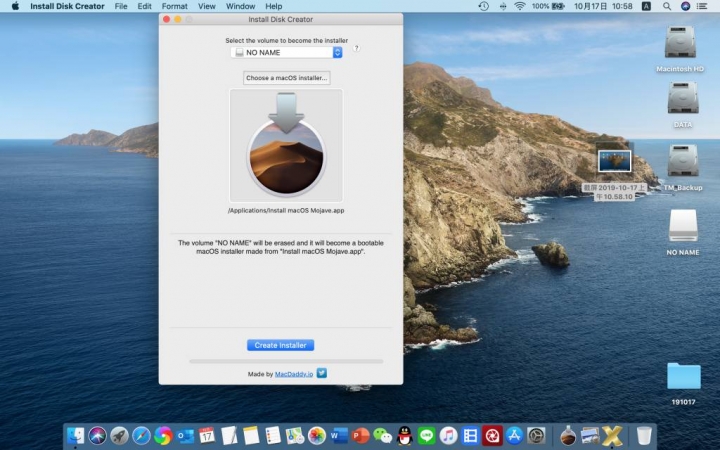720x450 pixels.
Task: Open WeChat from the Dock
Action: click(x=382, y=435)
